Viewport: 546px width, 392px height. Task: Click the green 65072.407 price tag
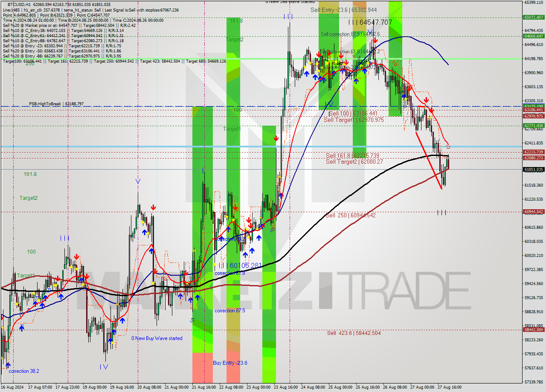pos(533,17)
